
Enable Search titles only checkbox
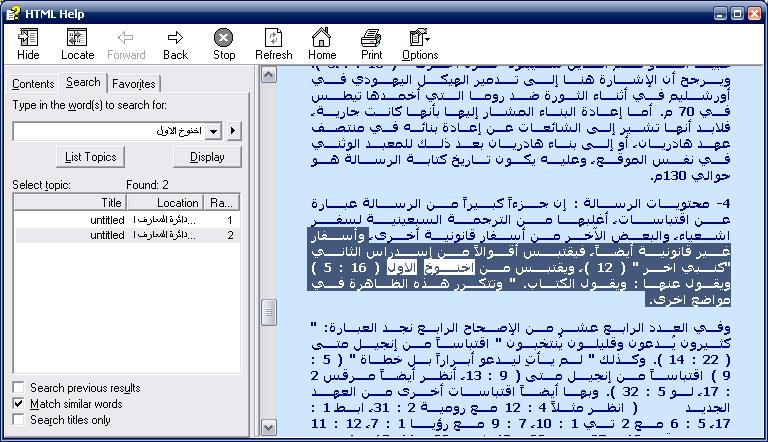click(18, 420)
